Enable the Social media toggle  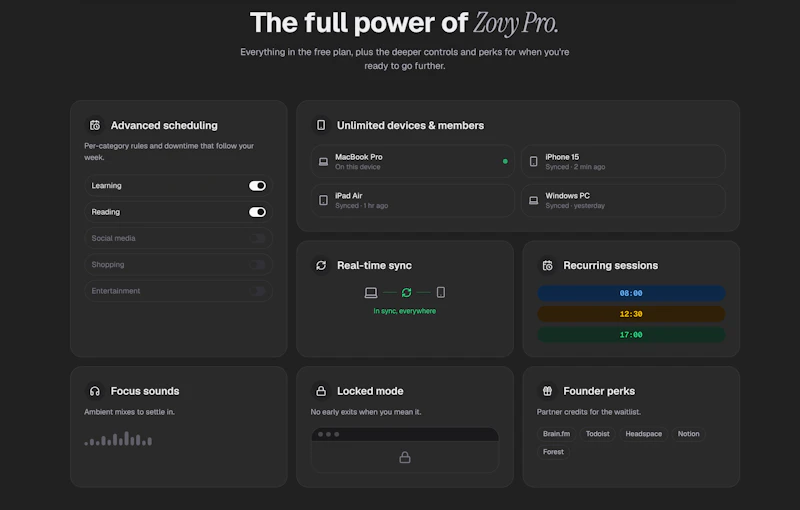pyautogui.click(x=257, y=238)
